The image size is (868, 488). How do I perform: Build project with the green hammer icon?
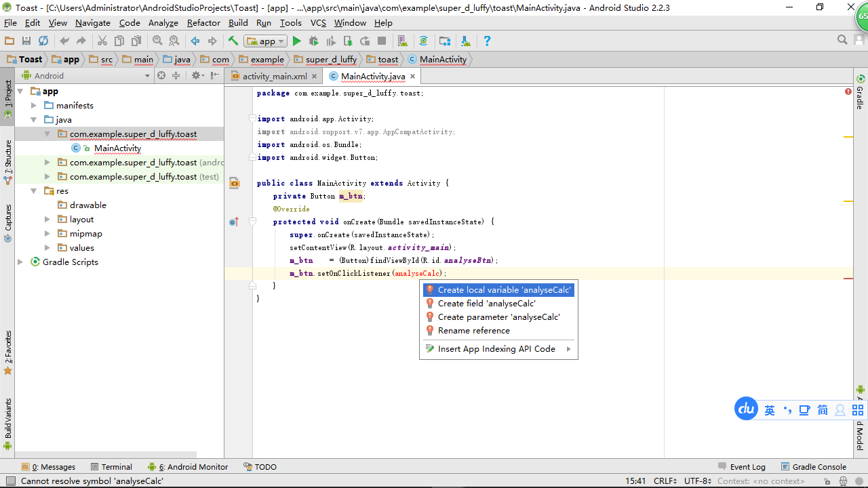(233, 41)
